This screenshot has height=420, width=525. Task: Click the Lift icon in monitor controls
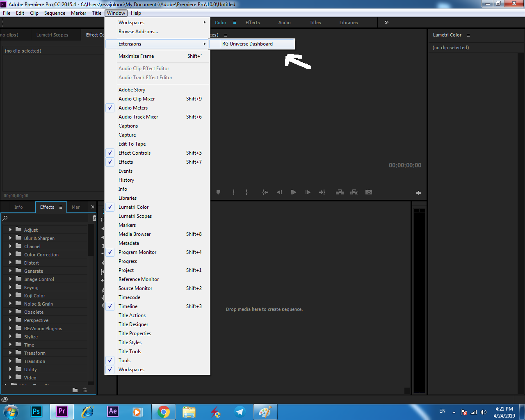tap(340, 192)
